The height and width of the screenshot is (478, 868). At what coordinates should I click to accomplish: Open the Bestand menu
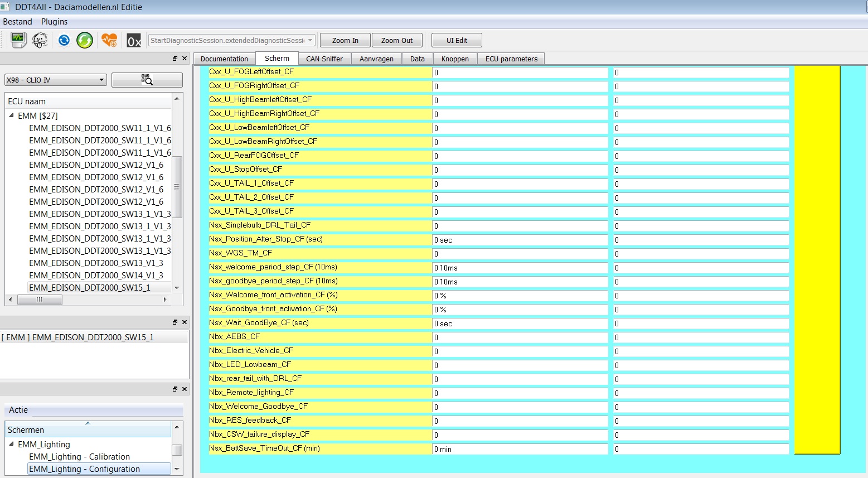[17, 22]
